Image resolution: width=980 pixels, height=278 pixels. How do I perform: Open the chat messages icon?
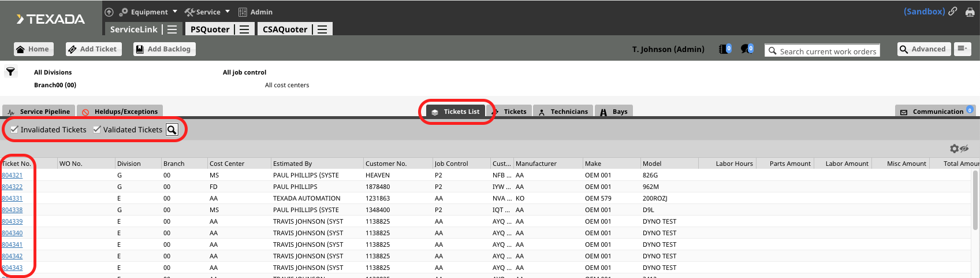[747, 49]
